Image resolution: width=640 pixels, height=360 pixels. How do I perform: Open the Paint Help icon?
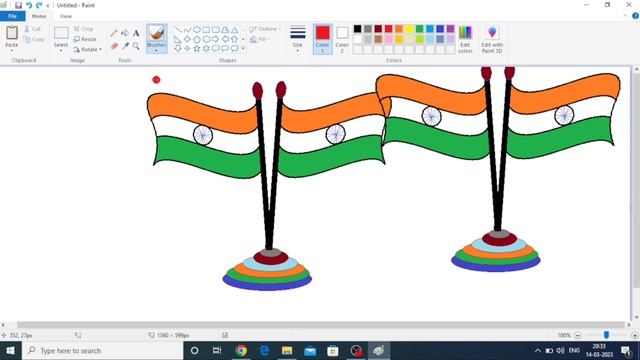(636, 16)
